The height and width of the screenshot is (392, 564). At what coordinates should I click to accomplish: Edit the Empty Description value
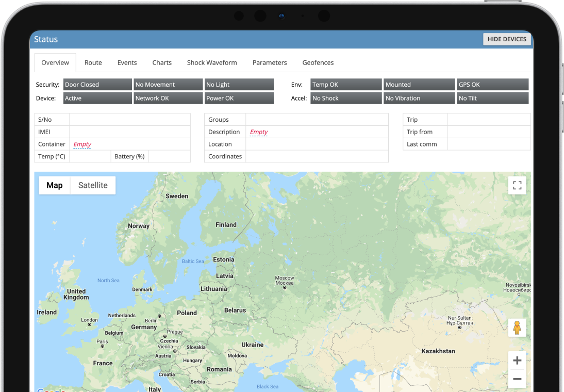259,132
